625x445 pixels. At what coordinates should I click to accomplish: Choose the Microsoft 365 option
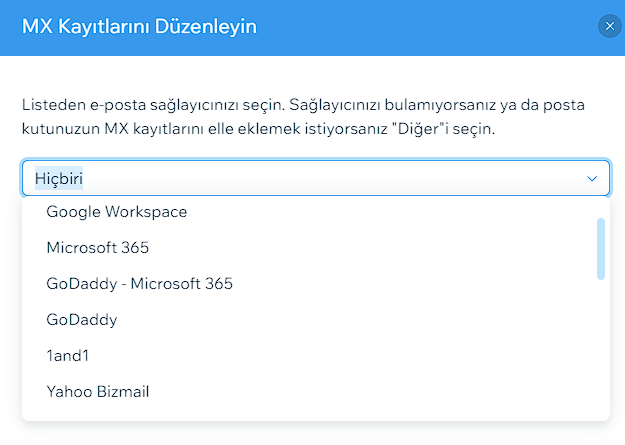pos(98,247)
